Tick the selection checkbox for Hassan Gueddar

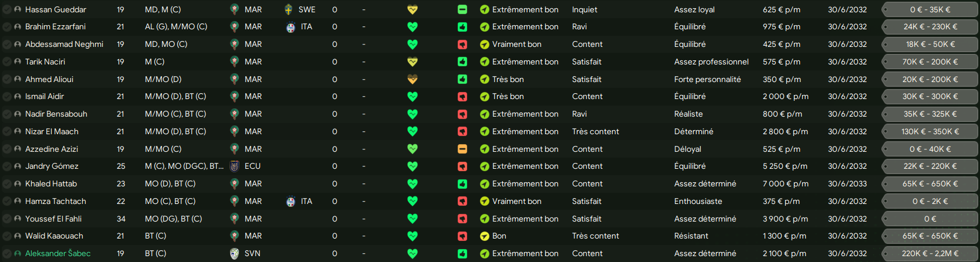[x=6, y=9]
